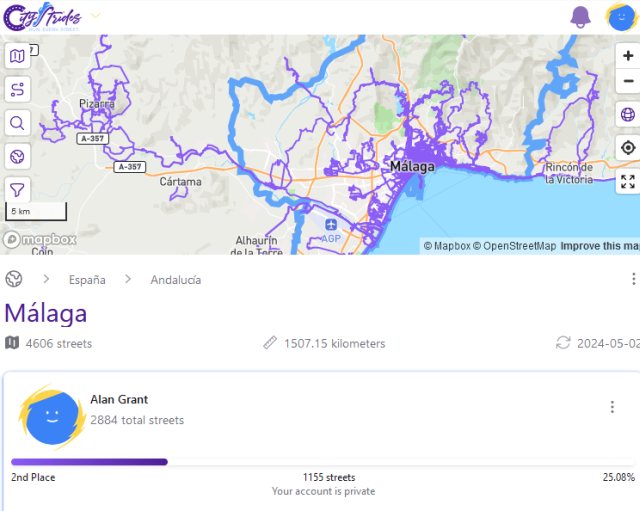The image size is (640, 511).
Task: Click the last updated date 2024-05-02
Action: point(608,344)
